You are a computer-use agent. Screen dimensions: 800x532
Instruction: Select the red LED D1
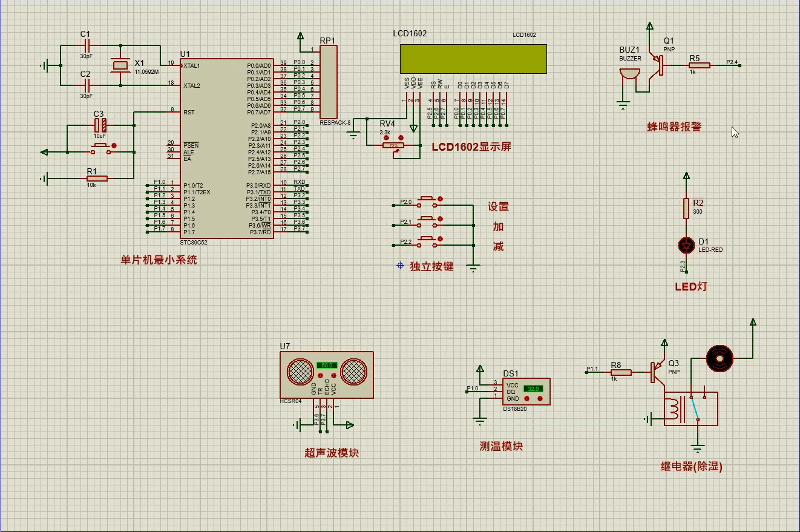686,245
